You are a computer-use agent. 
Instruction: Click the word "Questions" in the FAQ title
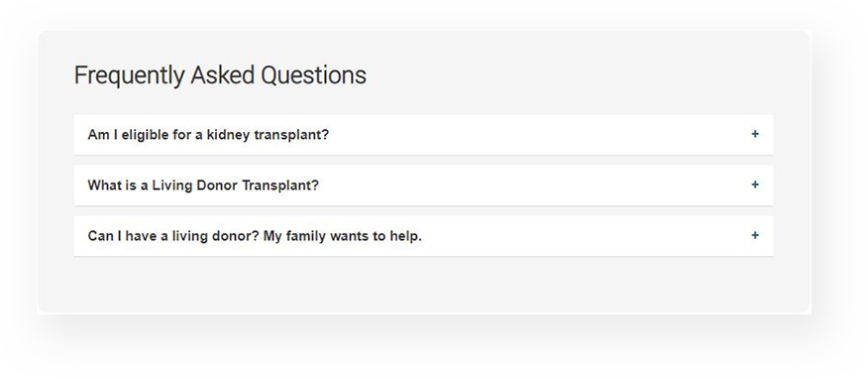coord(313,75)
